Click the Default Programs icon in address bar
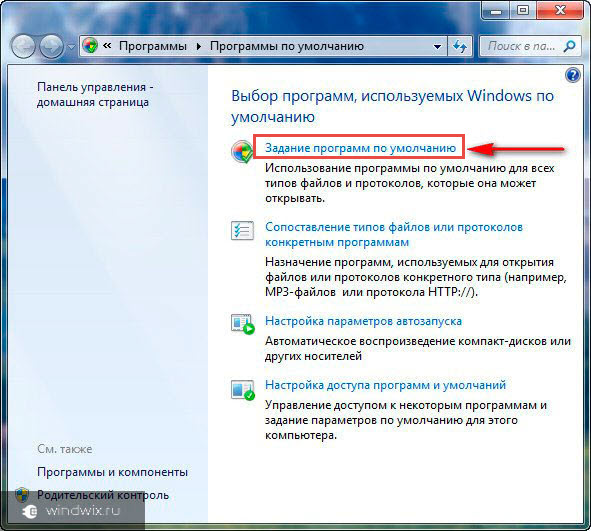This screenshot has width=591, height=531. pyautogui.click(x=90, y=46)
